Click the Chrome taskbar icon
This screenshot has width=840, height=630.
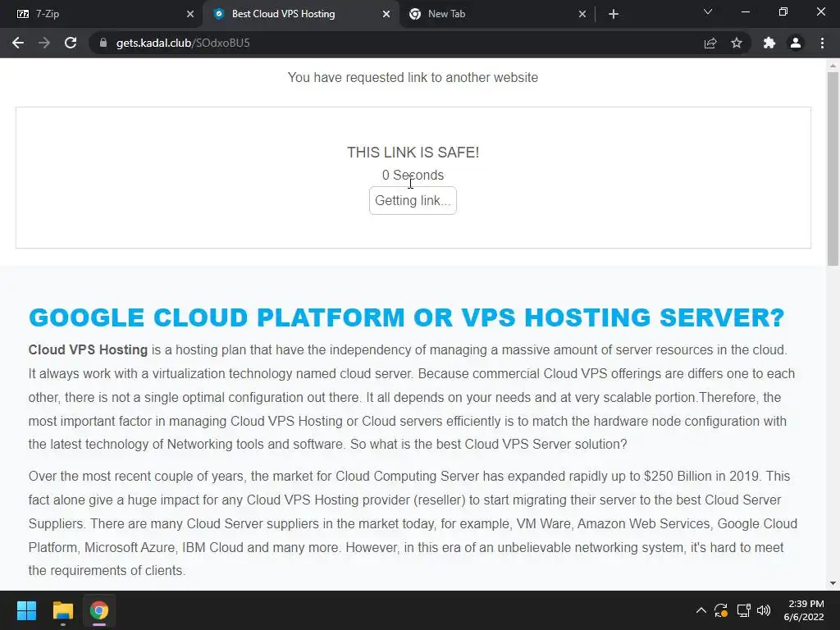(x=99, y=610)
